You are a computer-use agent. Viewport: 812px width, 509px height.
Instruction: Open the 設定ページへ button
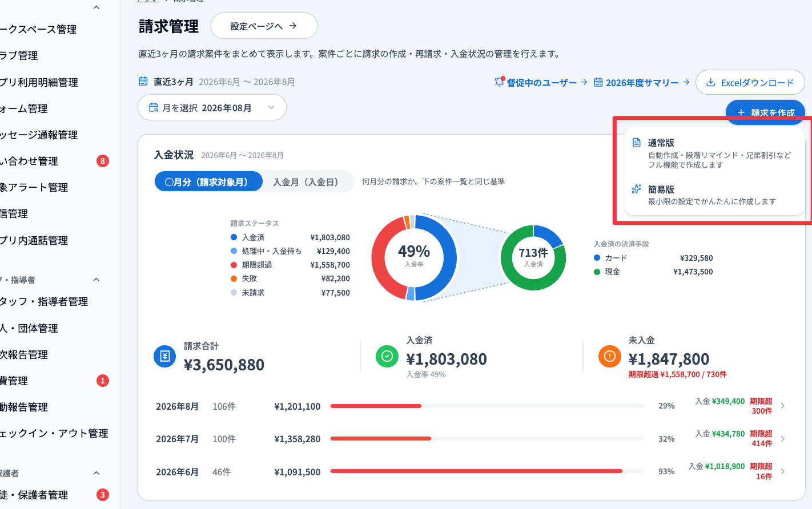pyautogui.click(x=264, y=26)
